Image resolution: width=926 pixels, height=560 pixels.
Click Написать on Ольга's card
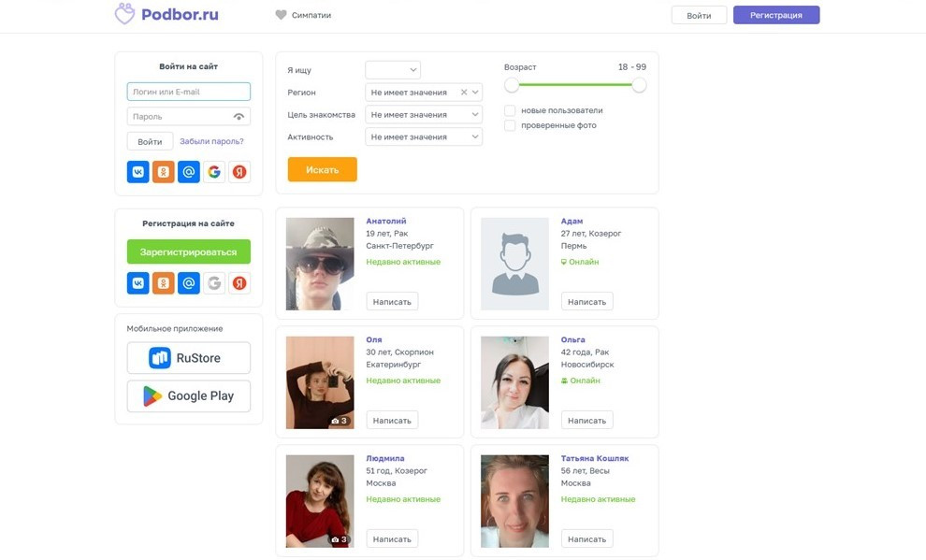[x=587, y=420]
